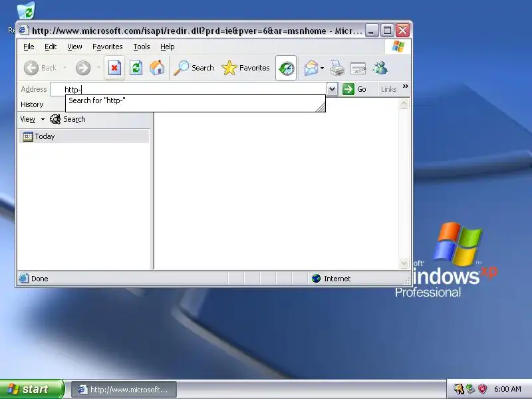Open the Mail button dropdown arrow
Screen dimensions: 532x399
click(x=322, y=68)
